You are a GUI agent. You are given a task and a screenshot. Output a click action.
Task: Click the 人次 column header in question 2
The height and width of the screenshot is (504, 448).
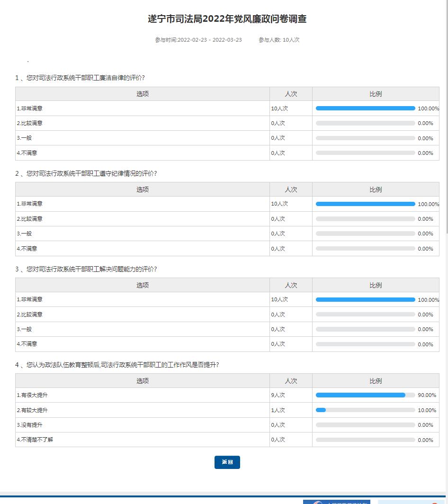291,189
